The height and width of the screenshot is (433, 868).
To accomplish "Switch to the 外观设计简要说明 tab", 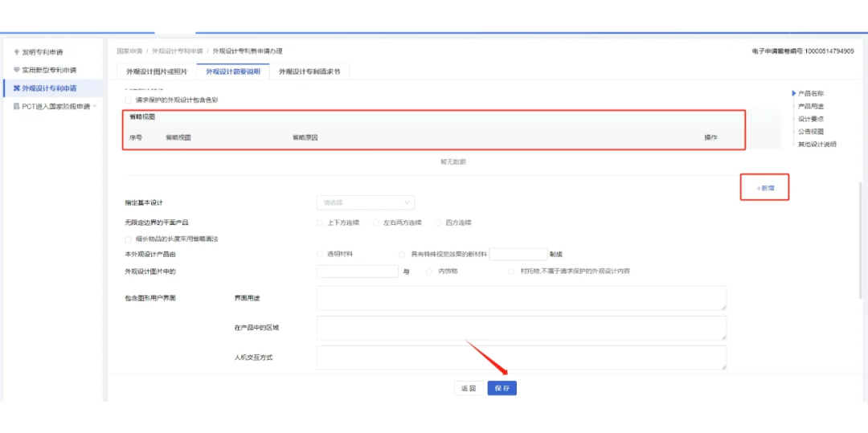I will tap(232, 71).
